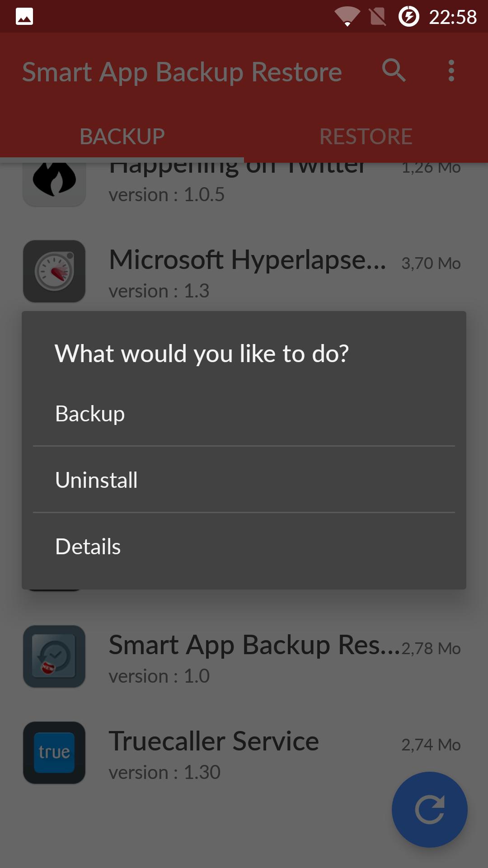Open the three-dot overflow menu
Viewport: 488px width, 868px height.
click(x=451, y=71)
